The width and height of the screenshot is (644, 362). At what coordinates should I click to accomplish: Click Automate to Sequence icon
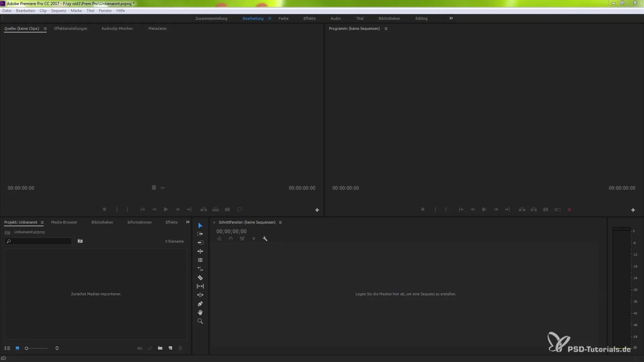(140, 348)
